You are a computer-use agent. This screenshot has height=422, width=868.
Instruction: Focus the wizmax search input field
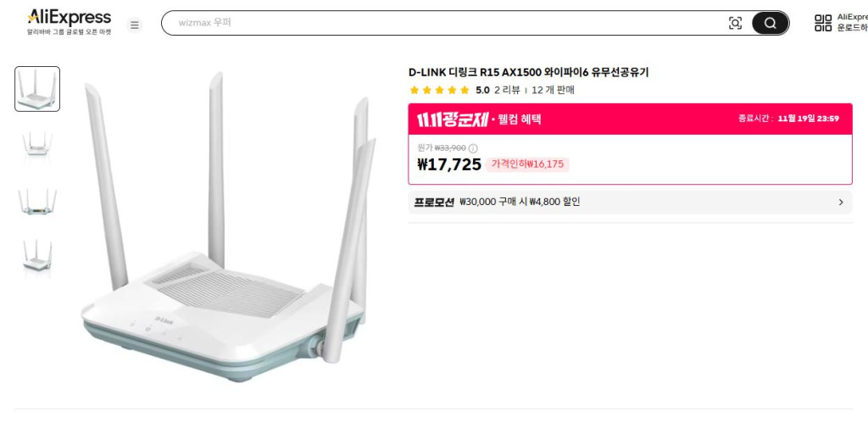coord(441,23)
